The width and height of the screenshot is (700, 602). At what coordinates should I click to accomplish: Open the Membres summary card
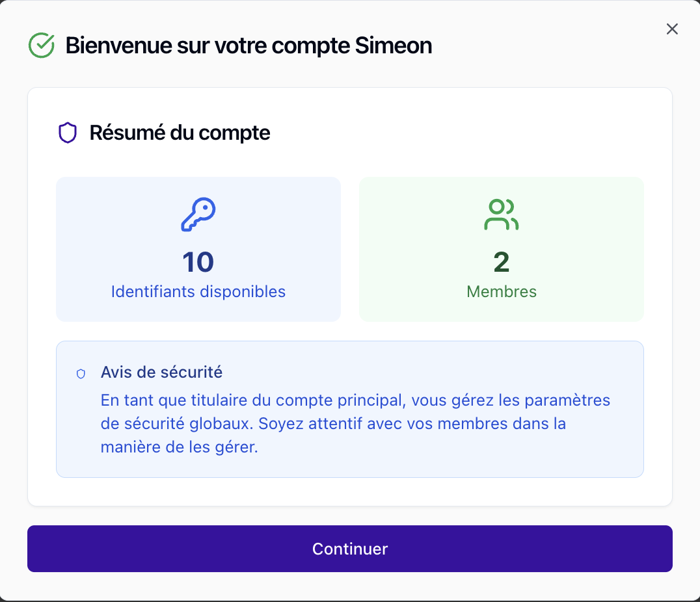[501, 249]
